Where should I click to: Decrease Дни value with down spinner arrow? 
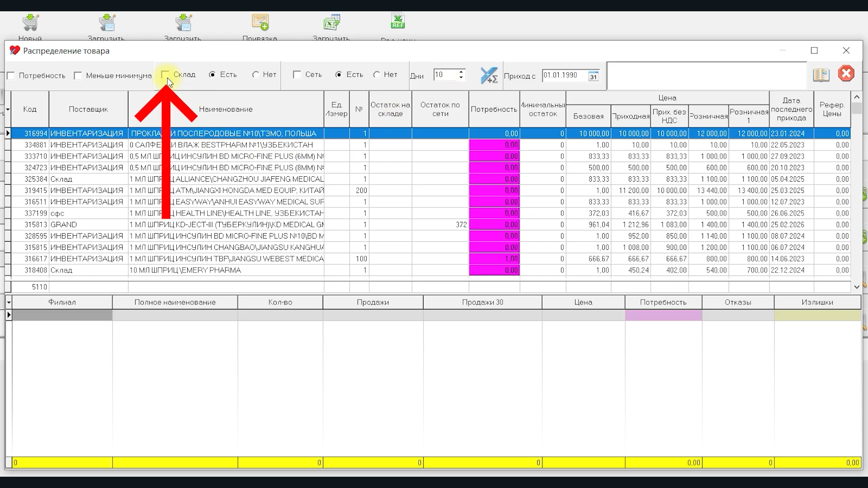click(461, 78)
